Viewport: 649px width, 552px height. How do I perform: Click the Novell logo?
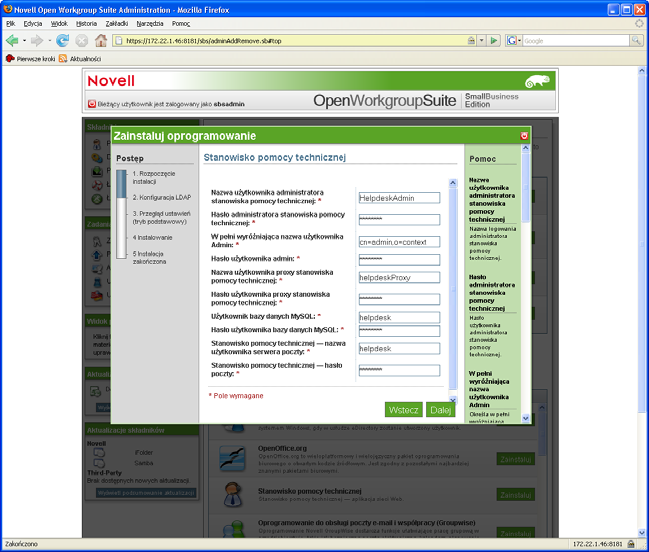(x=111, y=81)
